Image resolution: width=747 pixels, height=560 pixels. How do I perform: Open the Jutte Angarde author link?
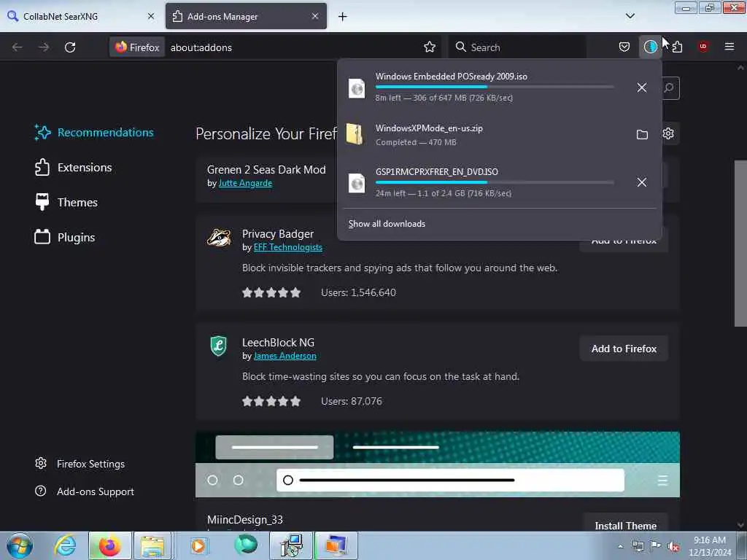tap(245, 183)
